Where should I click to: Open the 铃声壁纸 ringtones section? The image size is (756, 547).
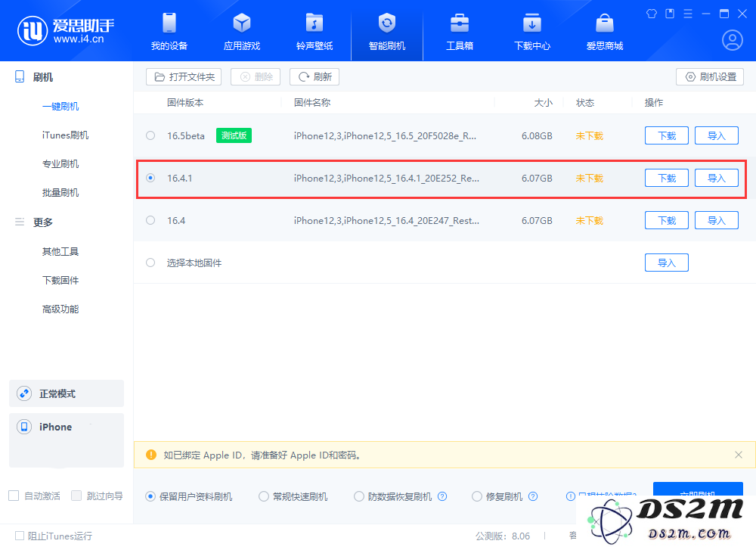(314, 31)
